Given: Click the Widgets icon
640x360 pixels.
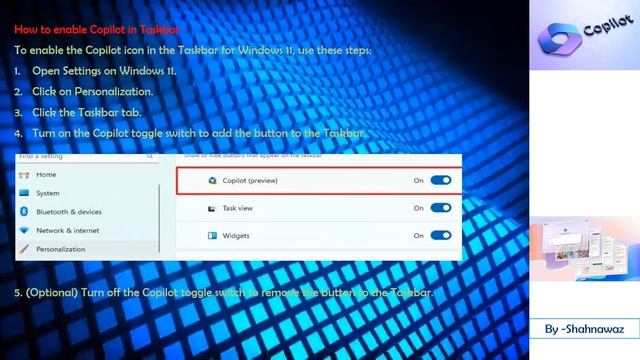Looking at the screenshot, I should pyautogui.click(x=212, y=236).
